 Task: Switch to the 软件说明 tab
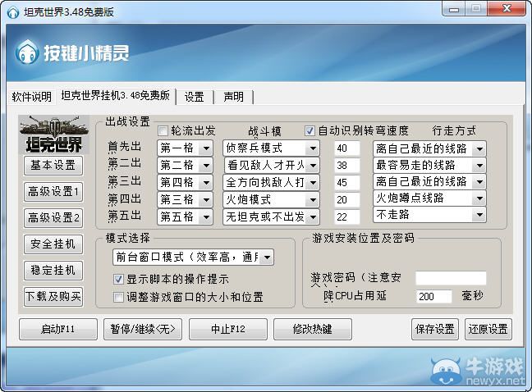[31, 97]
